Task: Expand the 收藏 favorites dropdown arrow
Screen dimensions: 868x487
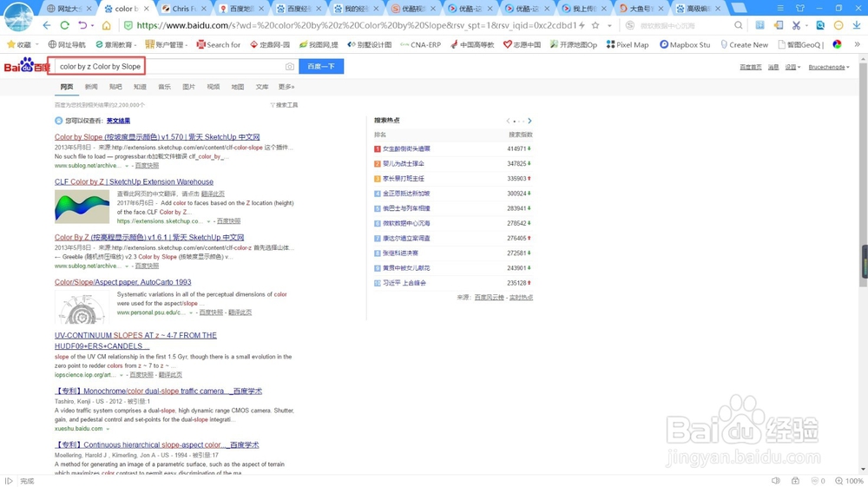Action: point(37,44)
